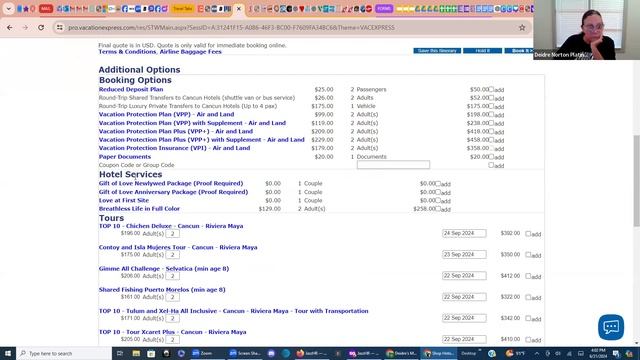Expand the Travel Tabs tab group
The image size is (640, 360).
tap(182, 9)
